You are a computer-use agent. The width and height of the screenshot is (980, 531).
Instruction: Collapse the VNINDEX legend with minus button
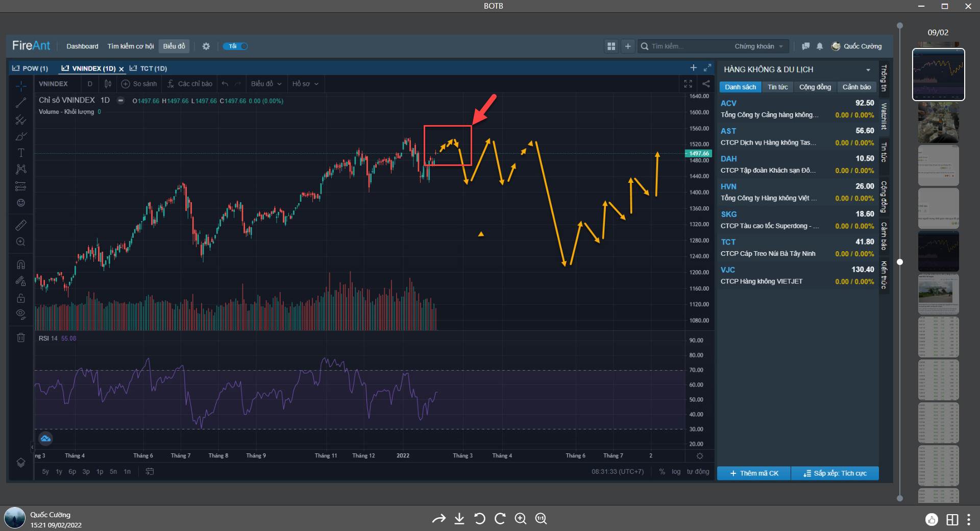tap(120, 101)
